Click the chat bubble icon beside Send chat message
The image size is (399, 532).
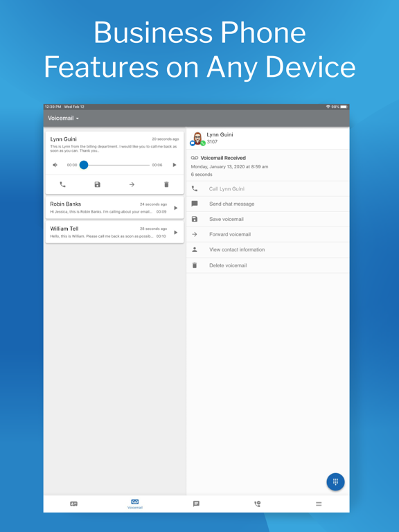195,204
